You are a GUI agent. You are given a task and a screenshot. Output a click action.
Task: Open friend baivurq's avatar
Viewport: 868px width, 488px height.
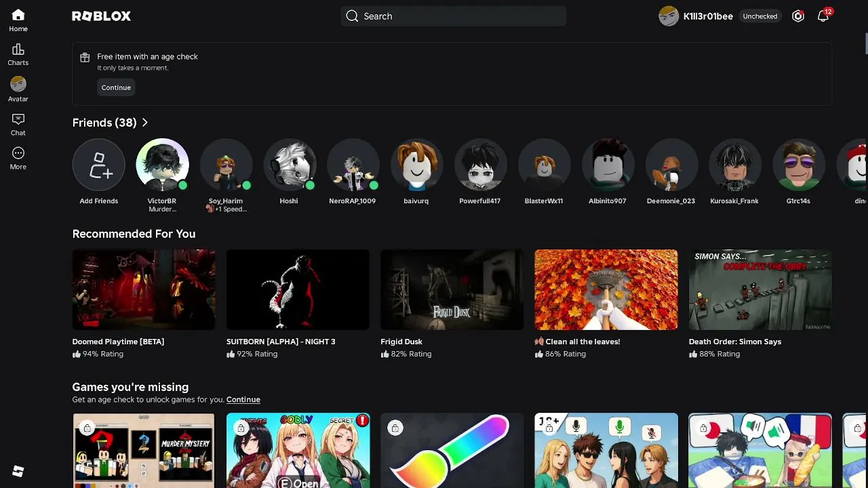coord(416,165)
